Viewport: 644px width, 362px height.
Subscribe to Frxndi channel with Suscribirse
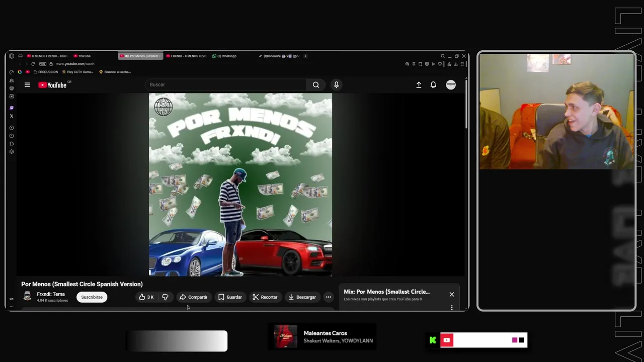(92, 297)
